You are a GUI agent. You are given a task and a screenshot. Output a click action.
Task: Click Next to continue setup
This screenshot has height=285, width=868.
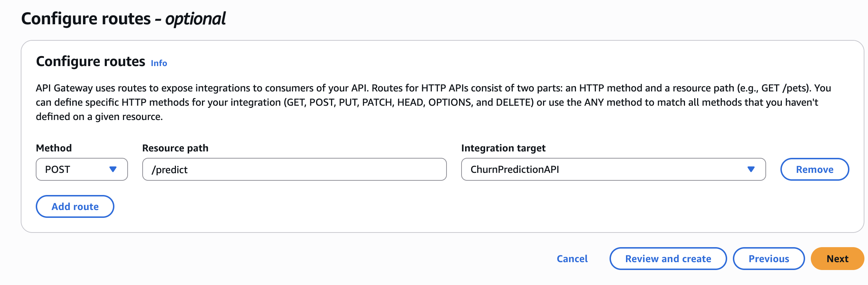tap(837, 259)
